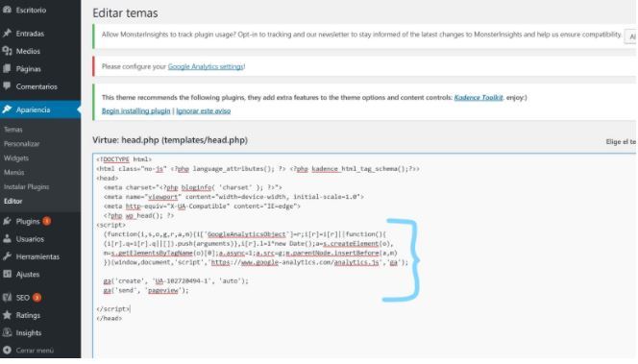Click the closing </script> tag line
Image resolution: width=638 pixels, height=364 pixels.
pos(113,308)
